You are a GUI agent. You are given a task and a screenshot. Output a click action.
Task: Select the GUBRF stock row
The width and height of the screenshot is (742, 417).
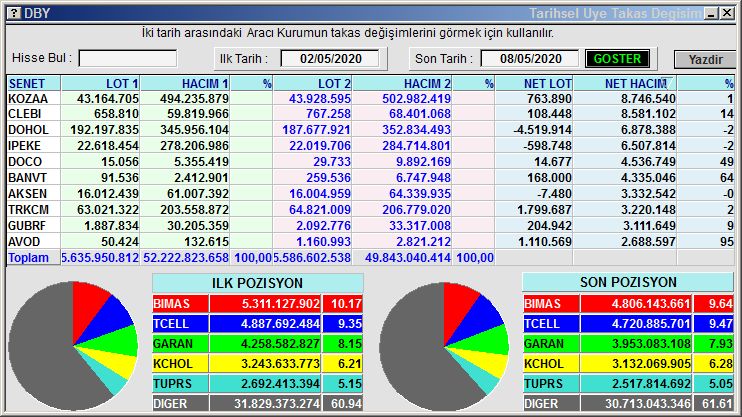coord(27,227)
